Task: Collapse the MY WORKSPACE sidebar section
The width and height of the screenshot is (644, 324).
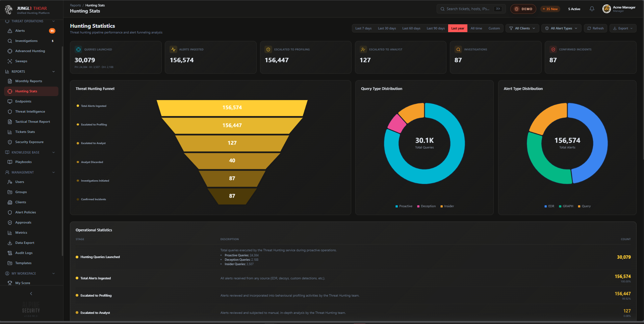Action: click(x=53, y=274)
